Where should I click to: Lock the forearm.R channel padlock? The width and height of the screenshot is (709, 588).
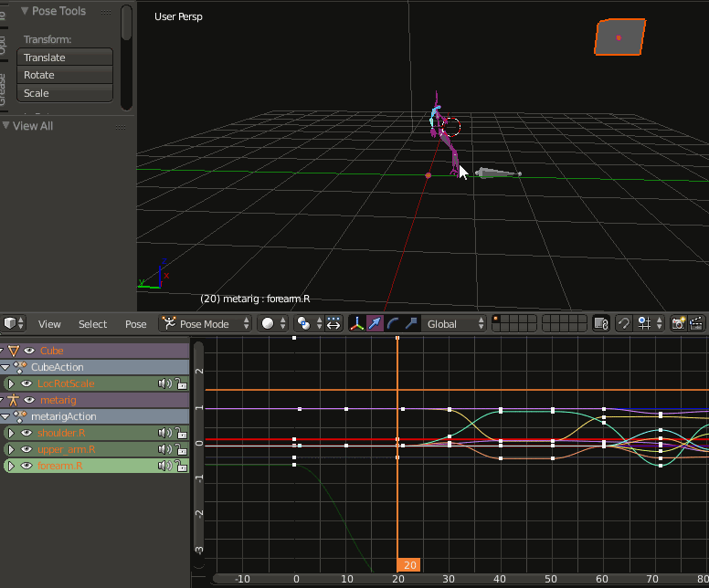(x=181, y=466)
